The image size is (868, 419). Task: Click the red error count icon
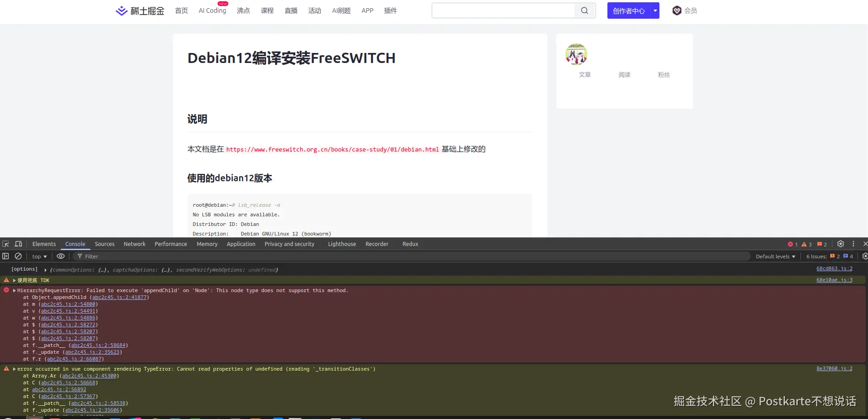[x=790, y=244]
